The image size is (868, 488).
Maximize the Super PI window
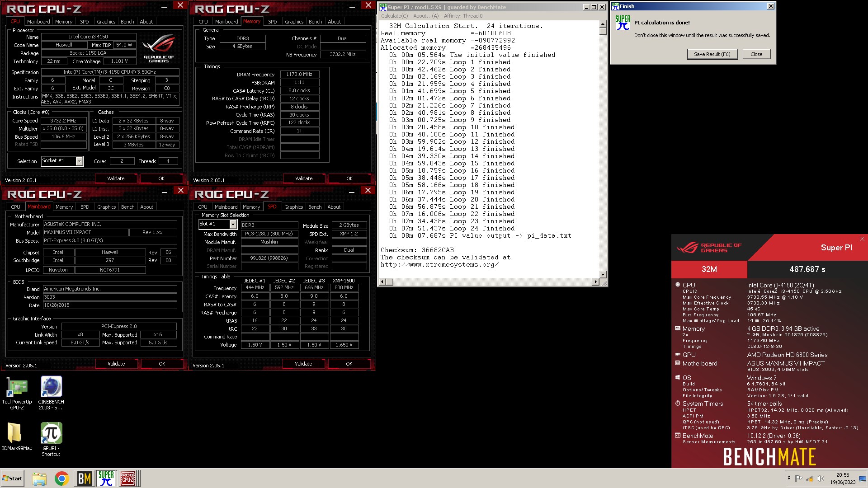[x=594, y=7]
